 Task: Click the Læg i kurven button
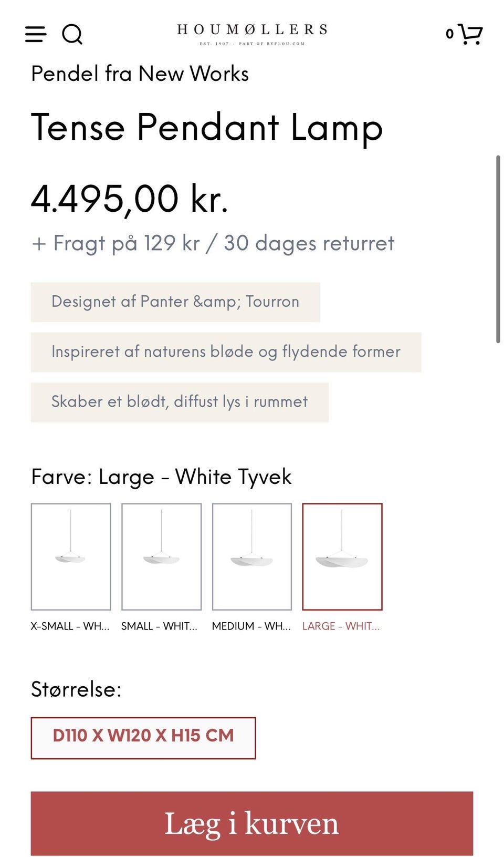252,823
